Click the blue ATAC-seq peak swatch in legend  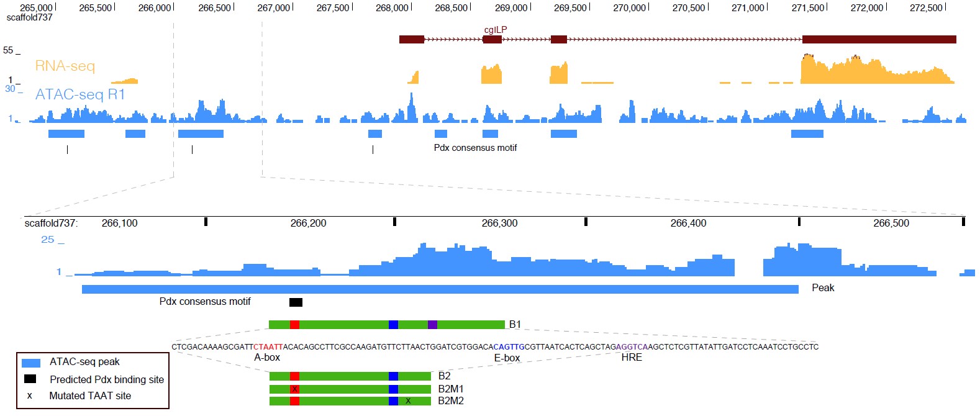(x=31, y=363)
